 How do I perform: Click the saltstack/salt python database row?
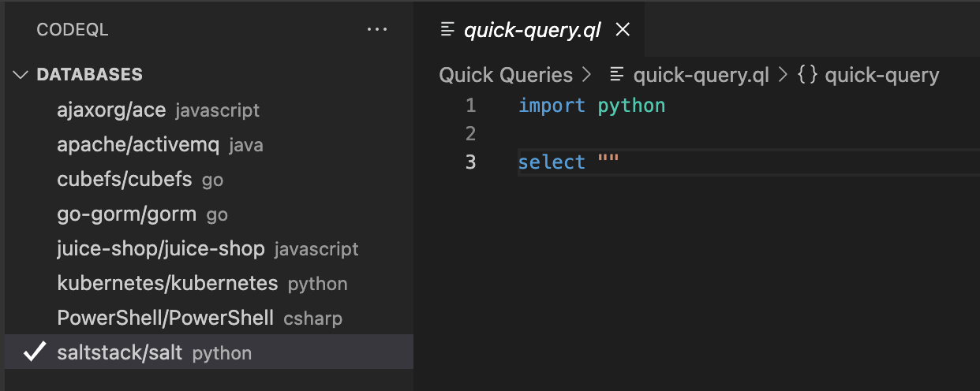(209, 352)
